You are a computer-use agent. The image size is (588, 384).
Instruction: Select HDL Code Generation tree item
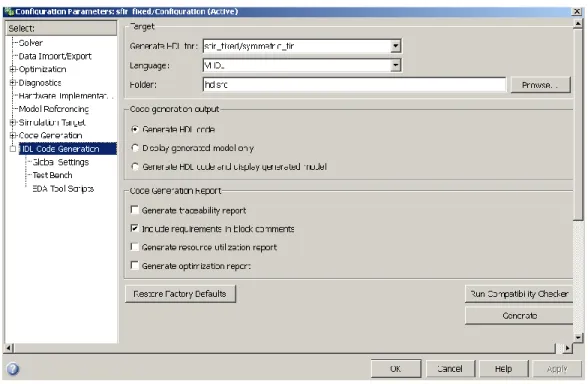click(68, 149)
